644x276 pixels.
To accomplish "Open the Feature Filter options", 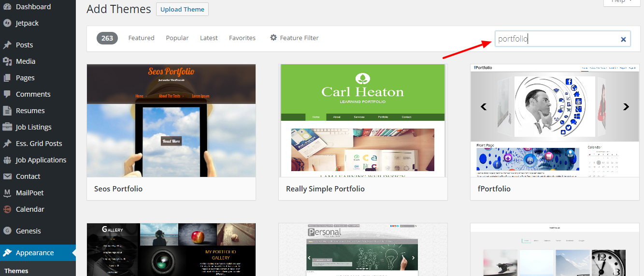I will 294,38.
